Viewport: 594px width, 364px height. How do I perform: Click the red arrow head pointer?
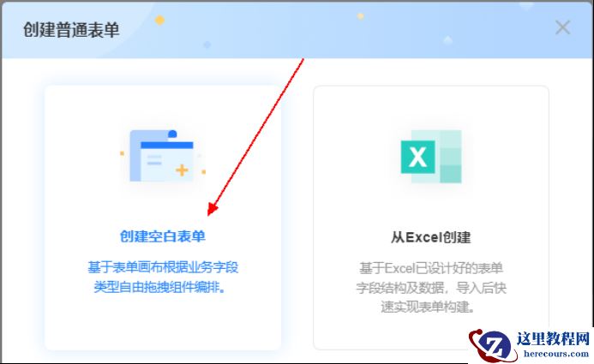(x=213, y=209)
